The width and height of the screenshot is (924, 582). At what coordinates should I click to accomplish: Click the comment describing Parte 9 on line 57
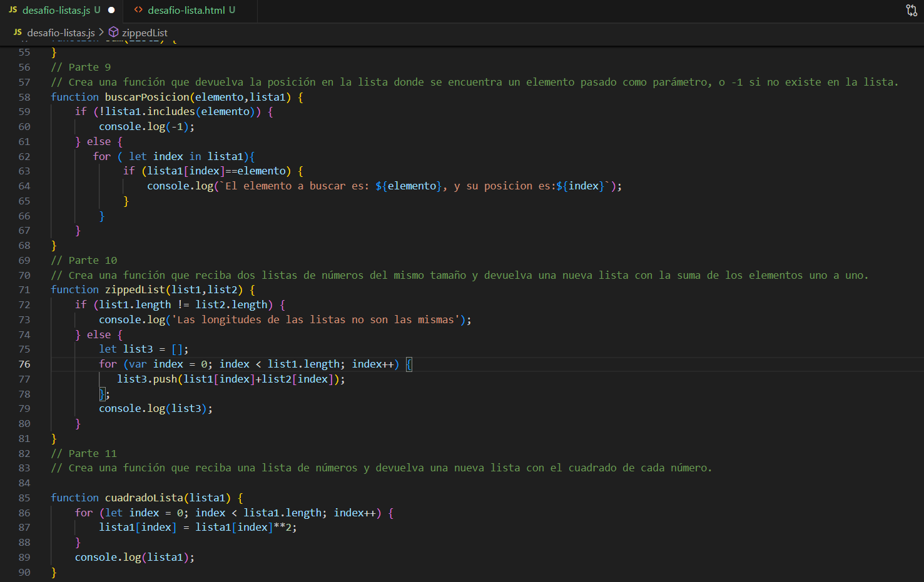click(475, 82)
